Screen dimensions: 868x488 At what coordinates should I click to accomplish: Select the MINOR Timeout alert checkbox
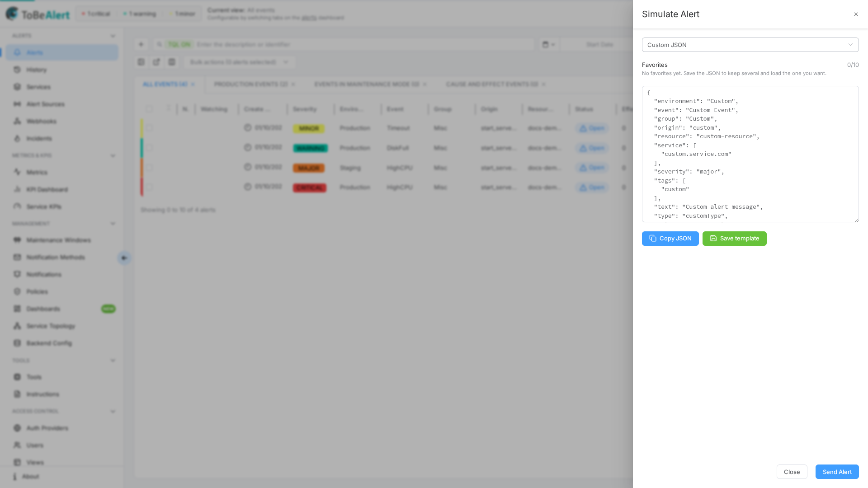(149, 128)
